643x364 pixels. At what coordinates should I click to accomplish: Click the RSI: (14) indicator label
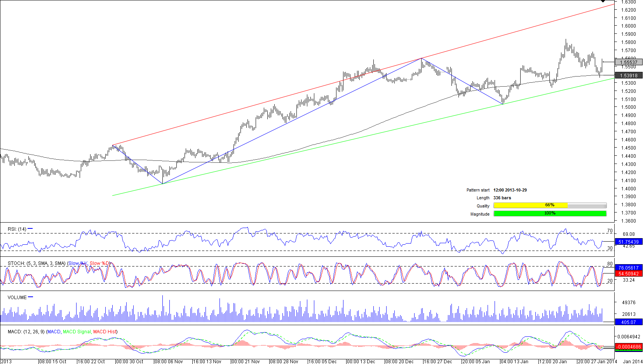coord(17,229)
